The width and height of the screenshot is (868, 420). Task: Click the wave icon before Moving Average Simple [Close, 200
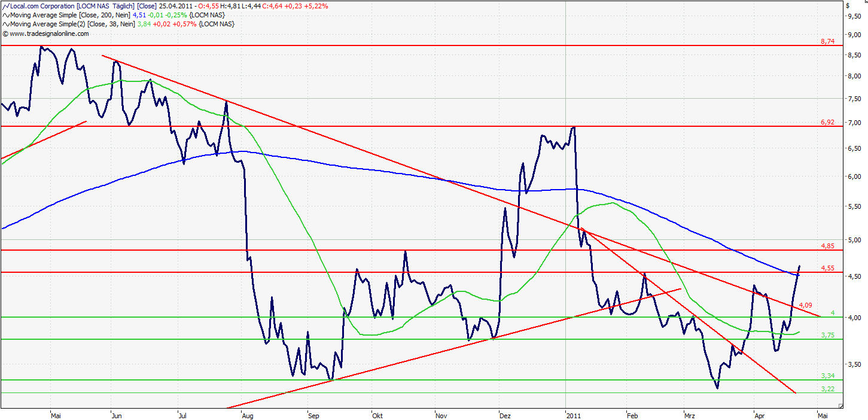pos(6,14)
